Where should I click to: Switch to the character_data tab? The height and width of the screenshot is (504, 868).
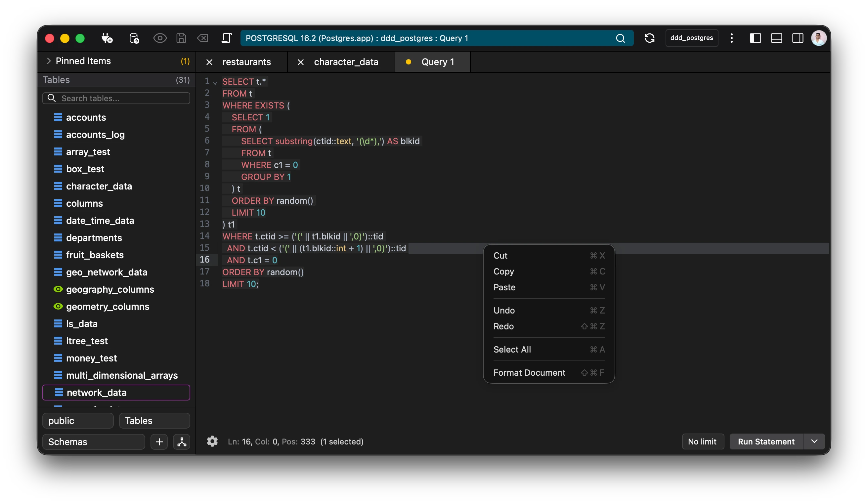pos(346,62)
